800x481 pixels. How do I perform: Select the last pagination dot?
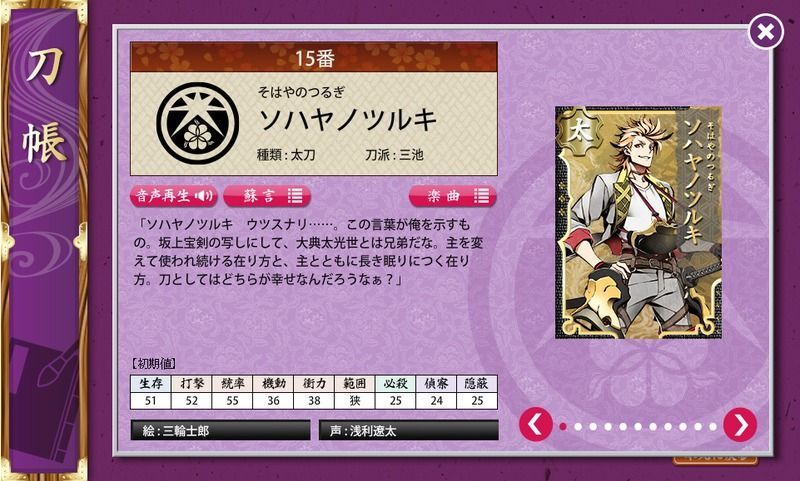pos(713,426)
